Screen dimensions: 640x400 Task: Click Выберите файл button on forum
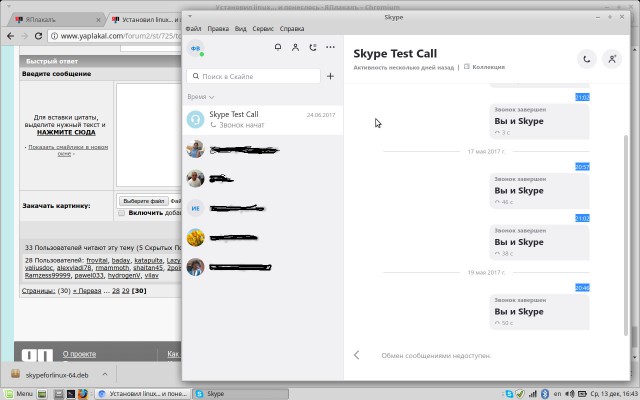pyautogui.click(x=144, y=201)
